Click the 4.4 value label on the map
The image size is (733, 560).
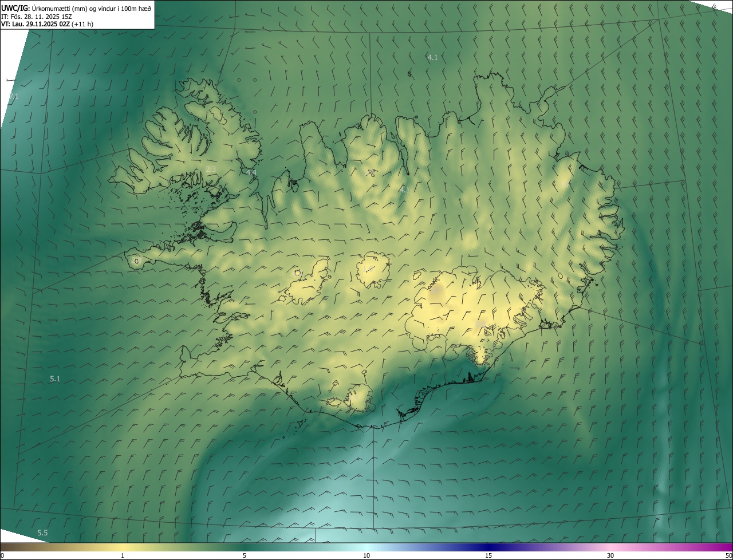[x=251, y=172]
